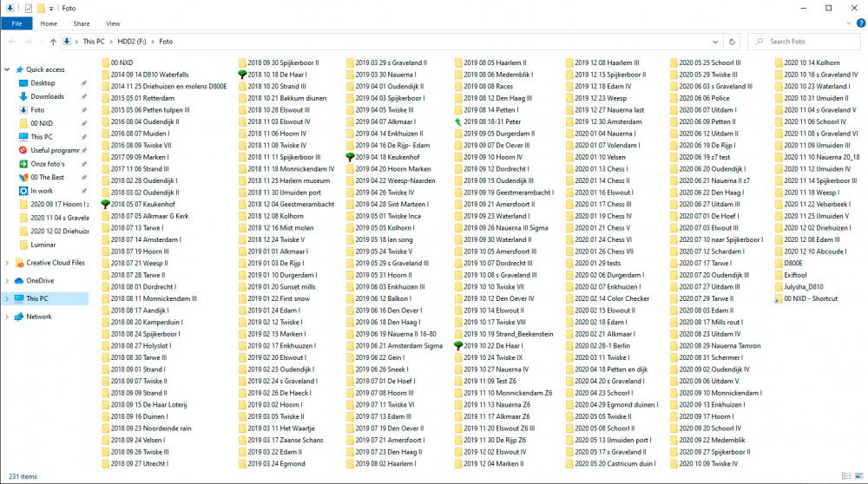Click the Help question mark icon
This screenshot has width=868, height=484.
coord(861,23)
